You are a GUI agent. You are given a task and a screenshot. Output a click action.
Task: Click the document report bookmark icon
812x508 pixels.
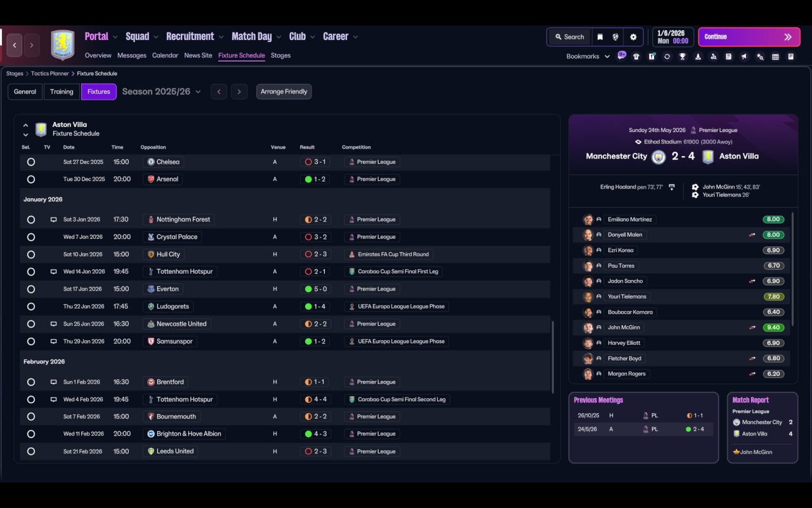pos(729,57)
